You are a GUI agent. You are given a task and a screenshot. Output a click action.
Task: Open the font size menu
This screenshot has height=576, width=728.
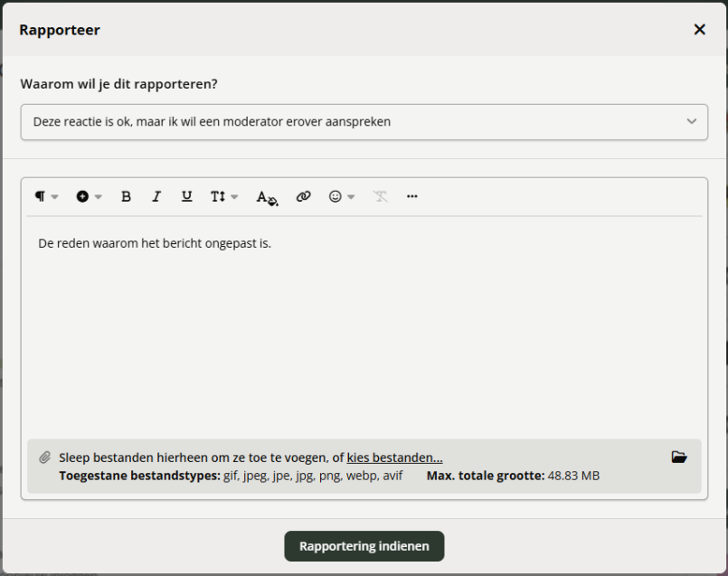(223, 196)
